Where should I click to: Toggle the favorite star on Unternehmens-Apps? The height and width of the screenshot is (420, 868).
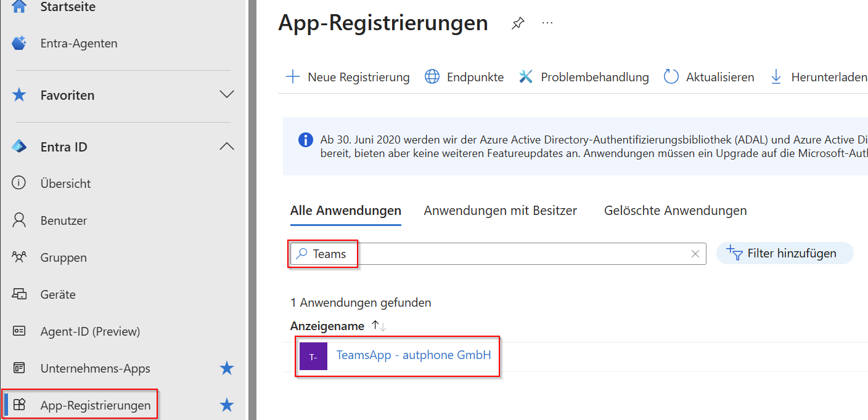pos(226,368)
